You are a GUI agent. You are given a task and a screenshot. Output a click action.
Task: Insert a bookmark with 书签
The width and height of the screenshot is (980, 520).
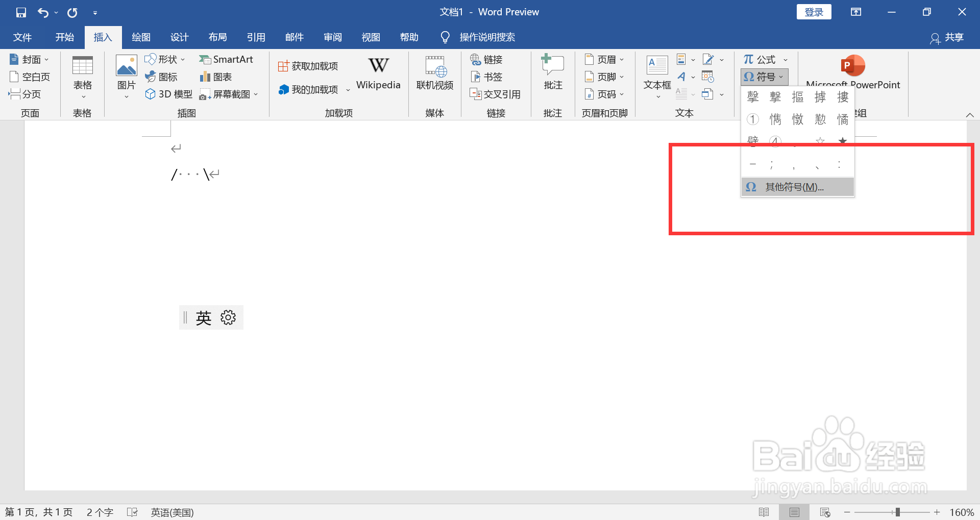[x=486, y=77]
